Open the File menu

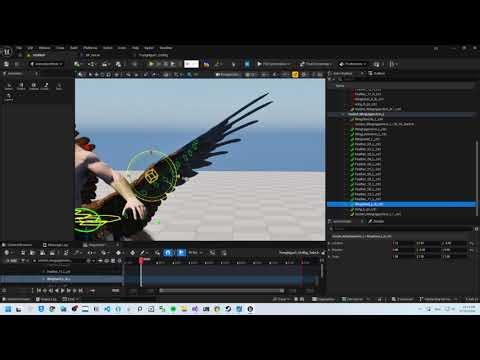click(19, 48)
